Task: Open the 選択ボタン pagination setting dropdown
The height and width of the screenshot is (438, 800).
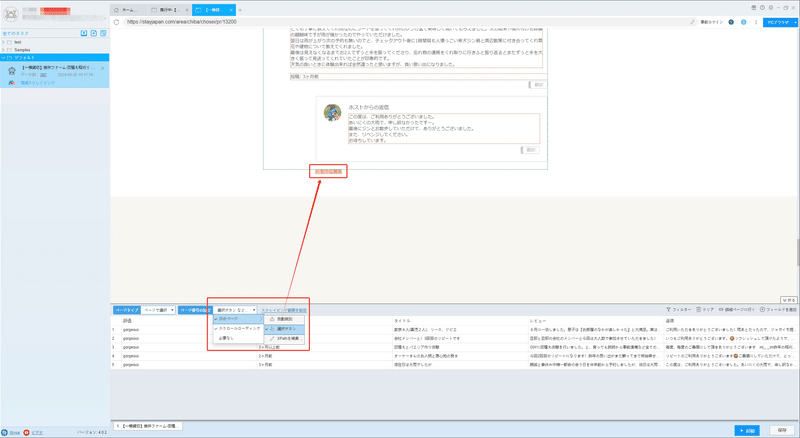Action: [x=235, y=310]
